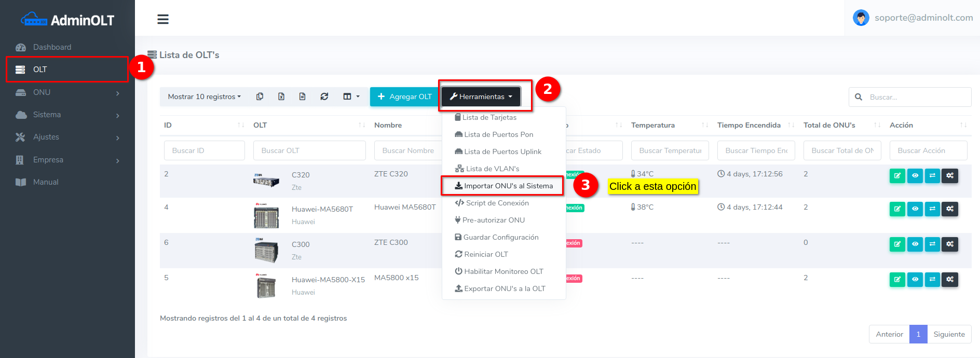Click the user avatar icon
Screen dimensions: 980x358
click(861, 18)
